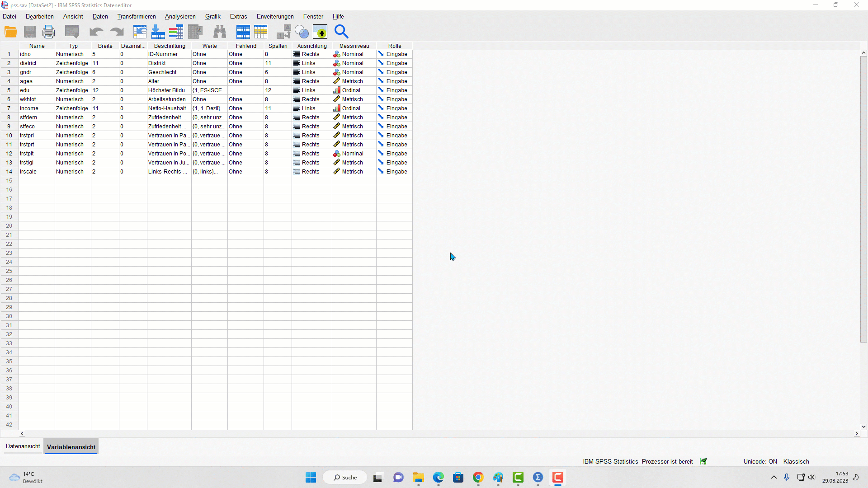This screenshot has width=868, height=488.
Task: Select variable name trstprl
Action: [x=37, y=136]
